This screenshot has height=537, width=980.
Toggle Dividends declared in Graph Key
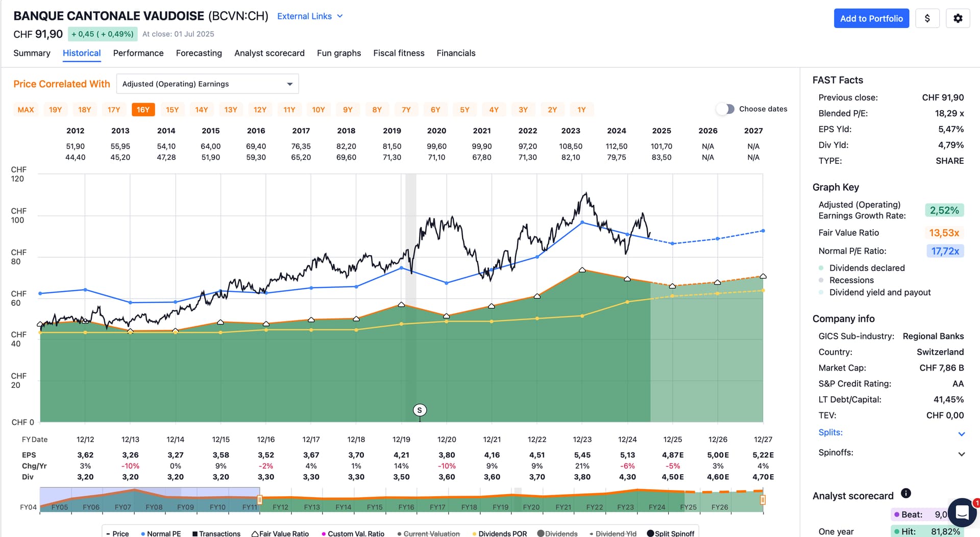click(x=862, y=268)
